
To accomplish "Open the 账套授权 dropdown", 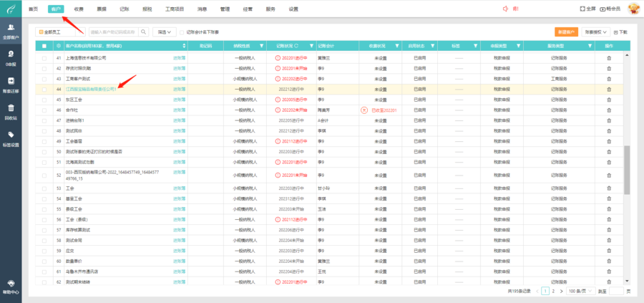I will 597,32.
